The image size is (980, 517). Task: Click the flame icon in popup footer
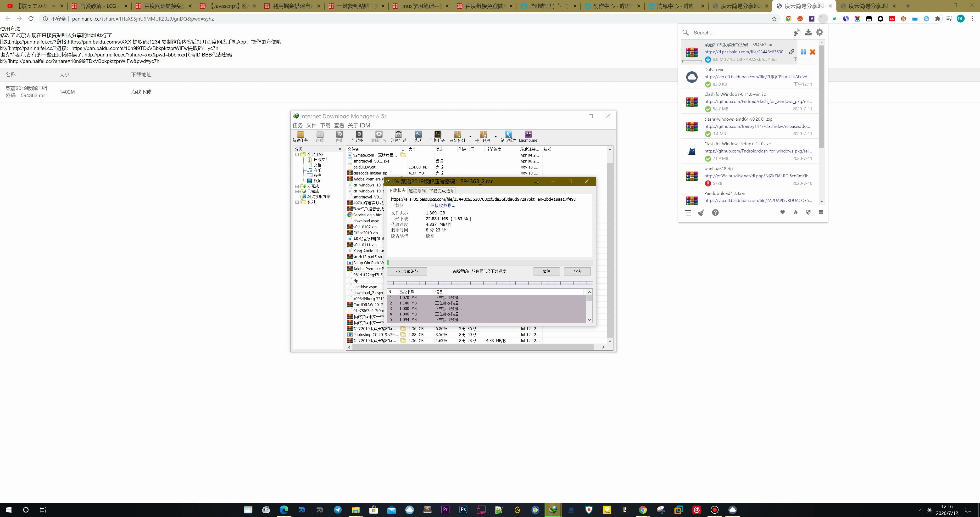pyautogui.click(x=796, y=212)
